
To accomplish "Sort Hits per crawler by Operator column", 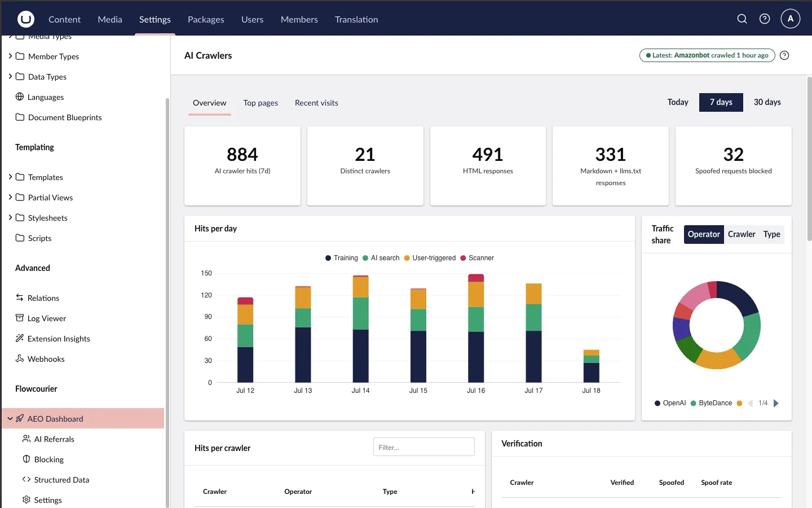I will (x=298, y=492).
